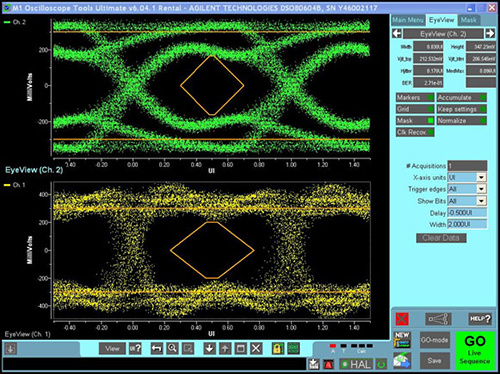This screenshot has width=500, height=374.
Task: Click the box-select icon beside the magnifier
Action: (x=188, y=349)
